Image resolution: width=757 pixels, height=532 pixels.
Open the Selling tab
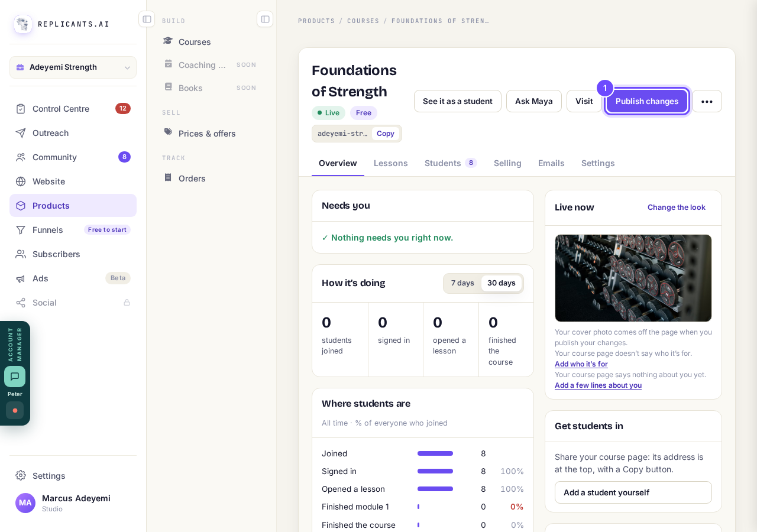[507, 163]
